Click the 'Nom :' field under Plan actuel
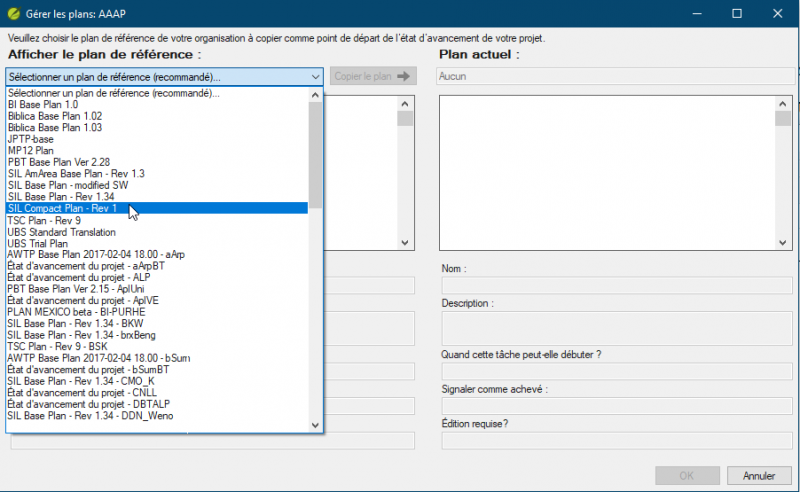 point(617,285)
